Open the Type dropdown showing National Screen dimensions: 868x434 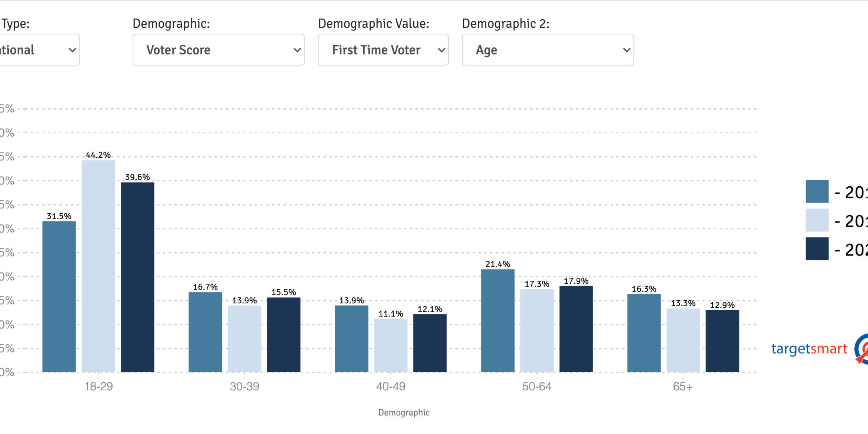(37, 49)
